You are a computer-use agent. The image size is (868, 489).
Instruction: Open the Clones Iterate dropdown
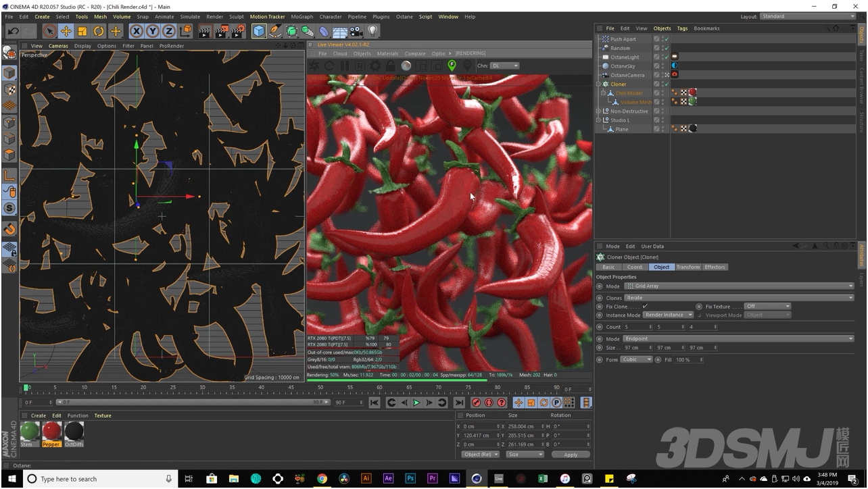tap(739, 298)
